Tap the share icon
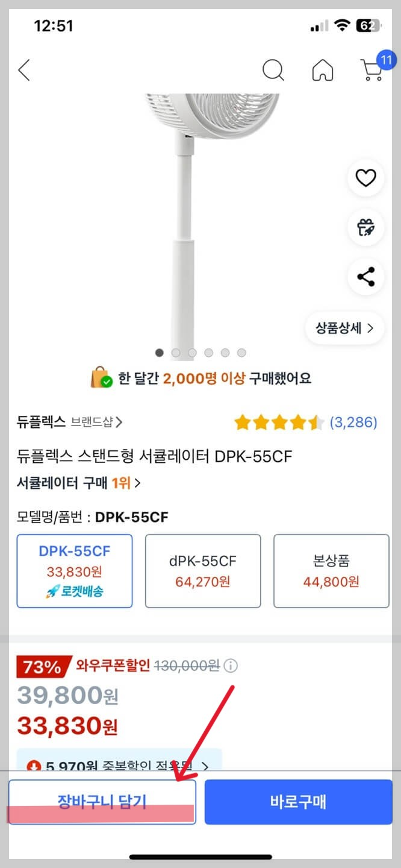This screenshot has width=401, height=868. click(x=365, y=277)
